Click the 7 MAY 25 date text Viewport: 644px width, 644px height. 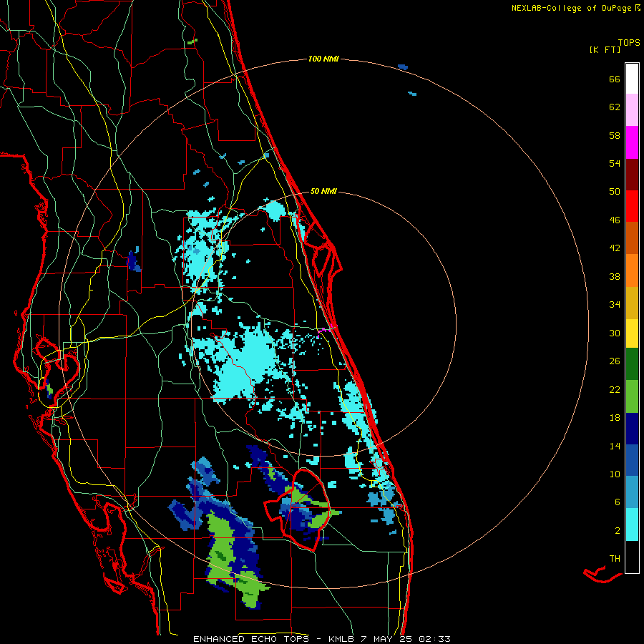click(x=386, y=639)
